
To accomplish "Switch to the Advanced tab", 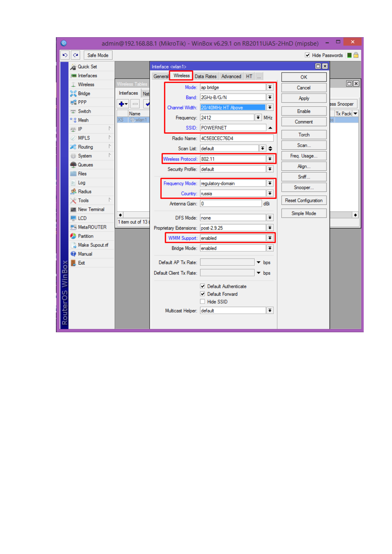I will (x=231, y=76).
